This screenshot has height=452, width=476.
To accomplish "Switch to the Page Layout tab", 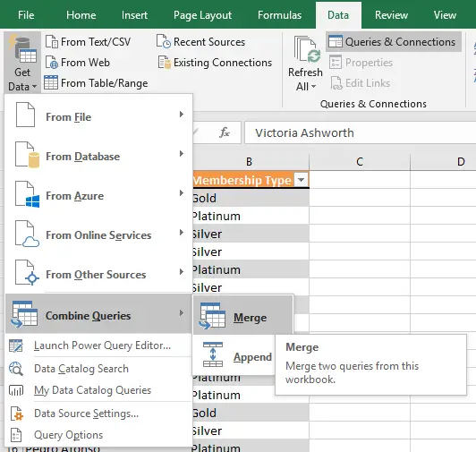I will pyautogui.click(x=202, y=15).
